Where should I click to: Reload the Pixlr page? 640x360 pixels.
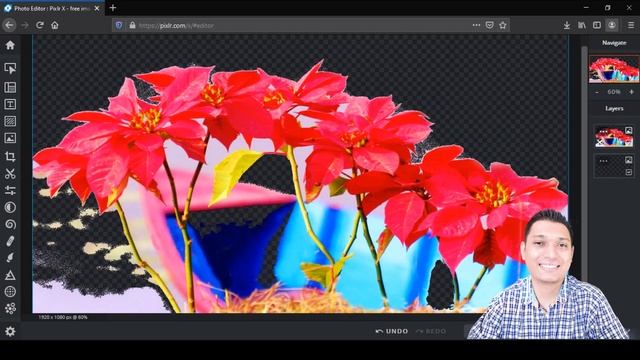(x=40, y=25)
